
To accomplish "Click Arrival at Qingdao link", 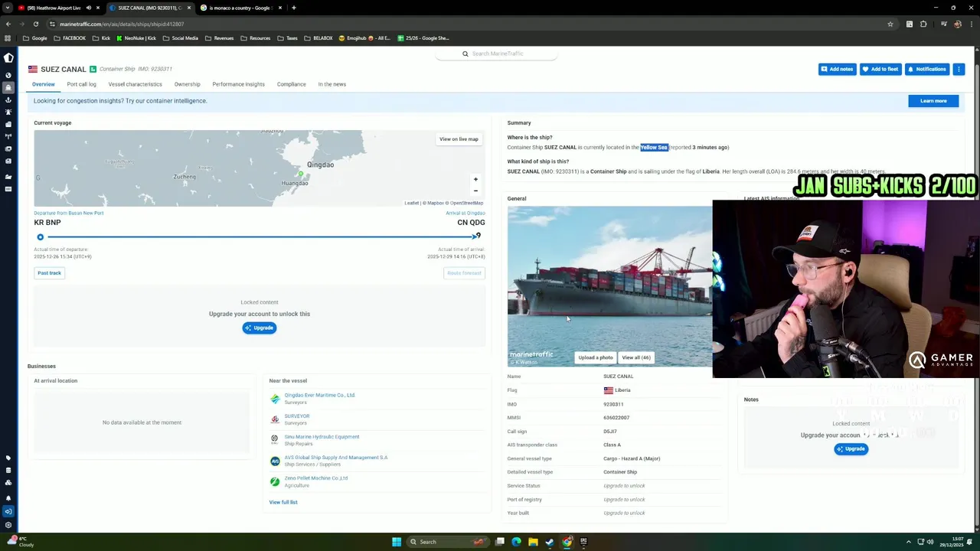I will 465,213.
